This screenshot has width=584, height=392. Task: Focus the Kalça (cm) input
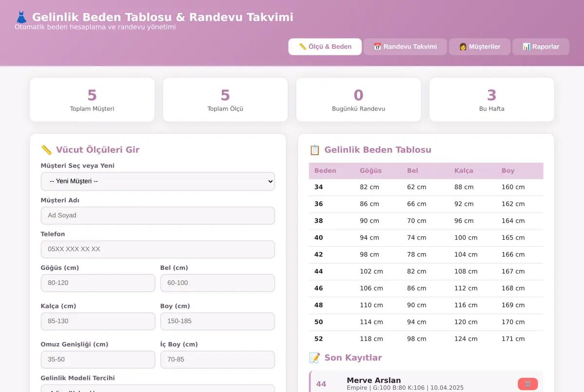pyautogui.click(x=98, y=321)
